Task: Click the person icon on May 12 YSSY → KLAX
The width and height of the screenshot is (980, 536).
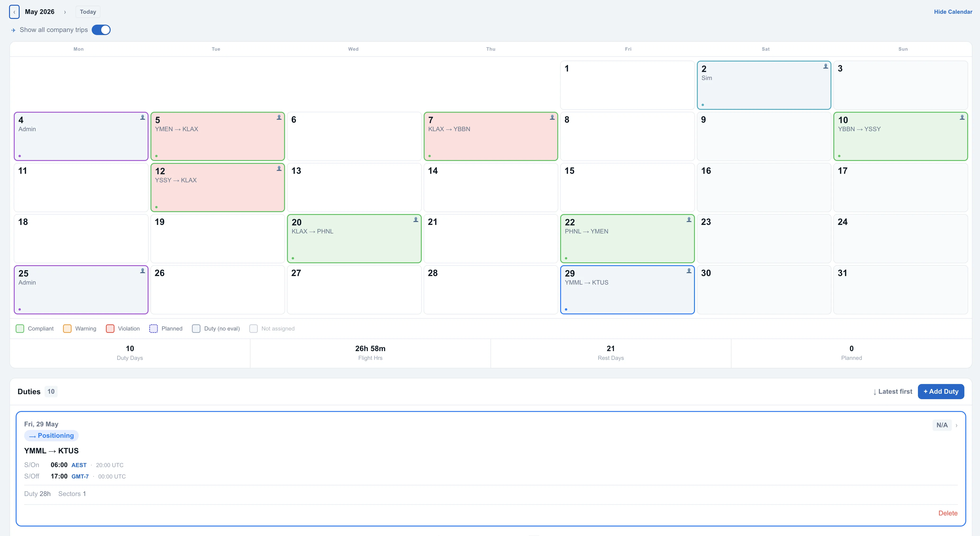Action: click(x=279, y=168)
